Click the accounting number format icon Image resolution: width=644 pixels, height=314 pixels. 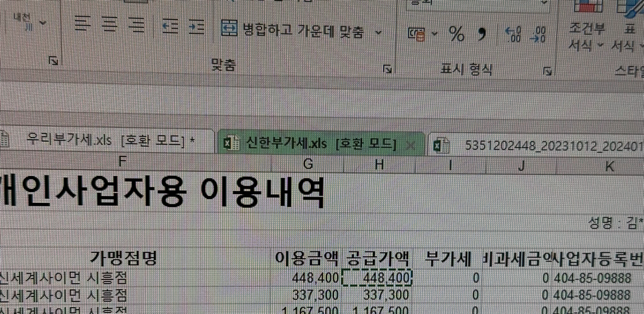coord(416,34)
